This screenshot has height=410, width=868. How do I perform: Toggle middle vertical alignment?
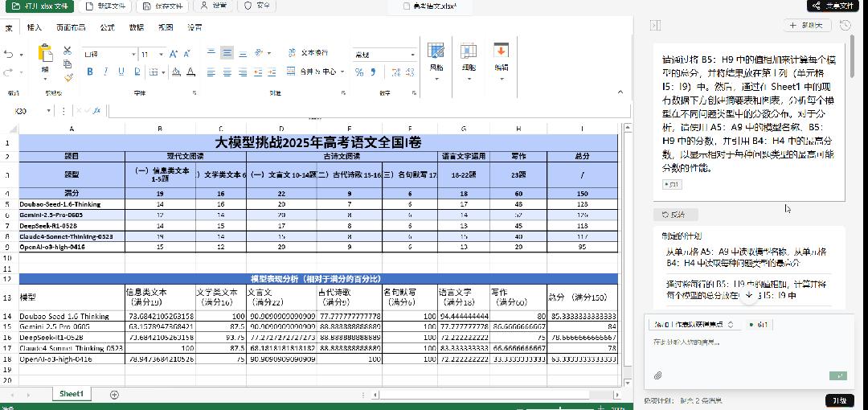[x=227, y=53]
